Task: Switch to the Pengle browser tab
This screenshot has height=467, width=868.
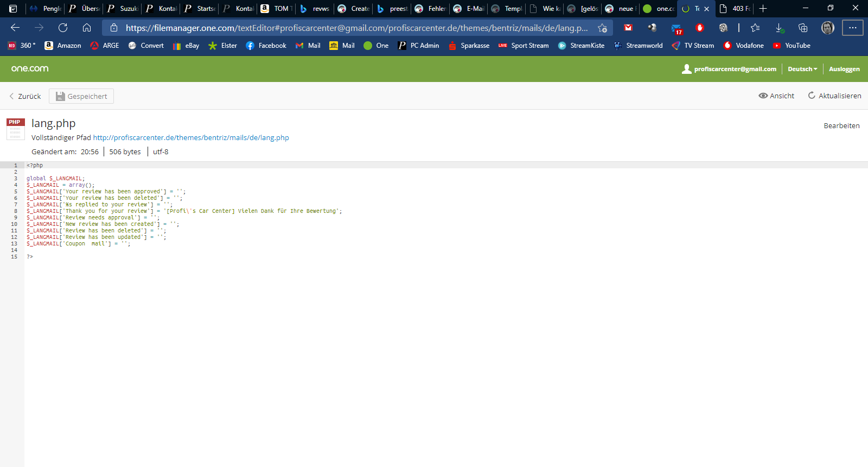Action: pos(46,8)
